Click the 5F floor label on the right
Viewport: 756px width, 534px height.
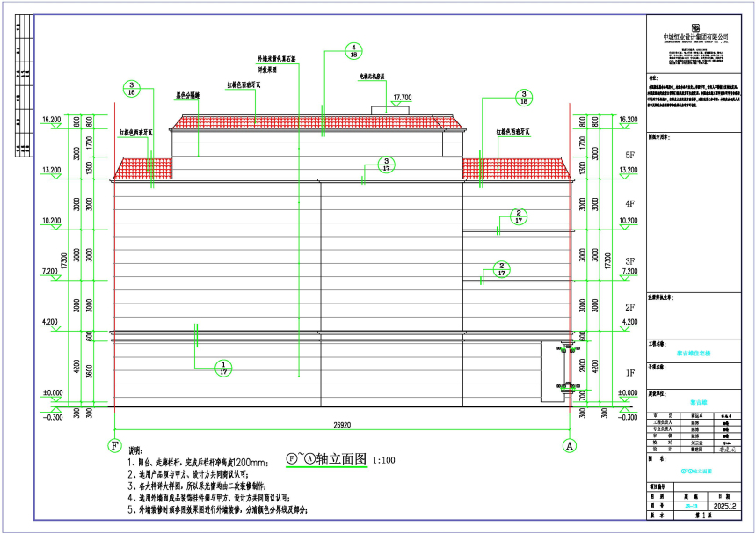(x=629, y=155)
